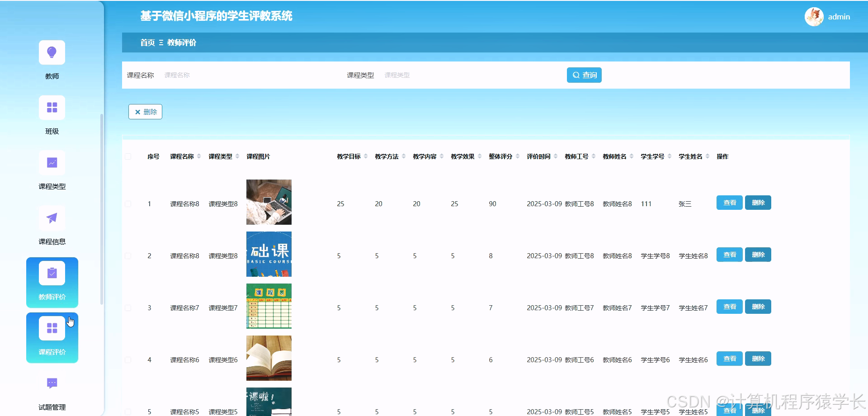Sort table by 评价时间 column arrows

click(x=556, y=156)
